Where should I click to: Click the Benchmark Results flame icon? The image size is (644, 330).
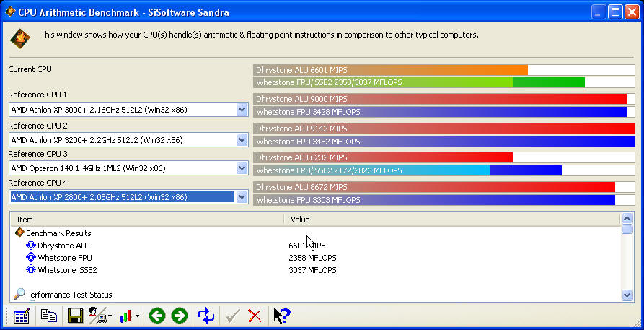point(19,233)
